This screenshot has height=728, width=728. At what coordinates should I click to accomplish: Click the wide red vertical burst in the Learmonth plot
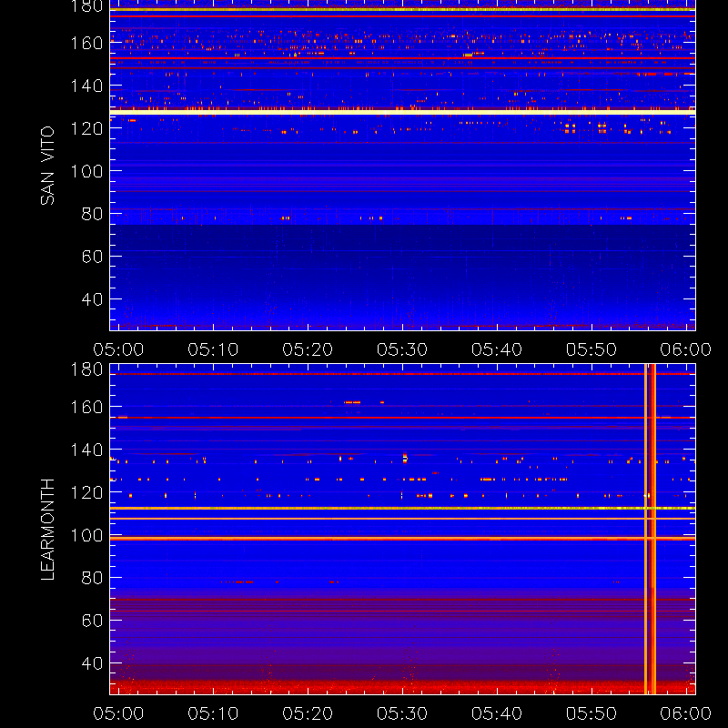click(x=653, y=529)
